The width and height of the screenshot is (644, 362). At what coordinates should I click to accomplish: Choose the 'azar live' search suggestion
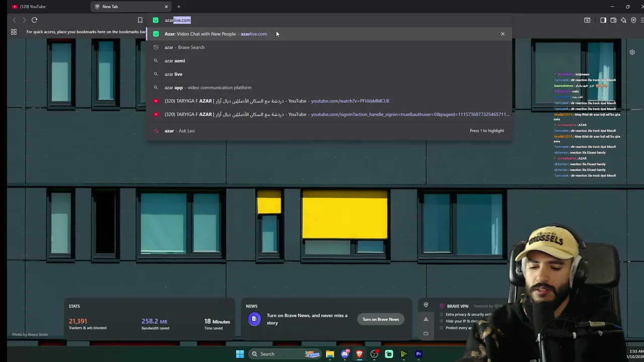329,74
